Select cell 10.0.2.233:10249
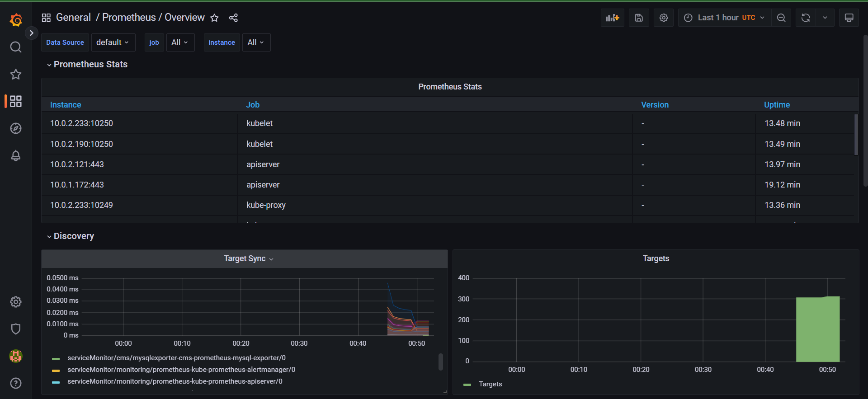Screen dimensions: 868x399 pos(139,205)
